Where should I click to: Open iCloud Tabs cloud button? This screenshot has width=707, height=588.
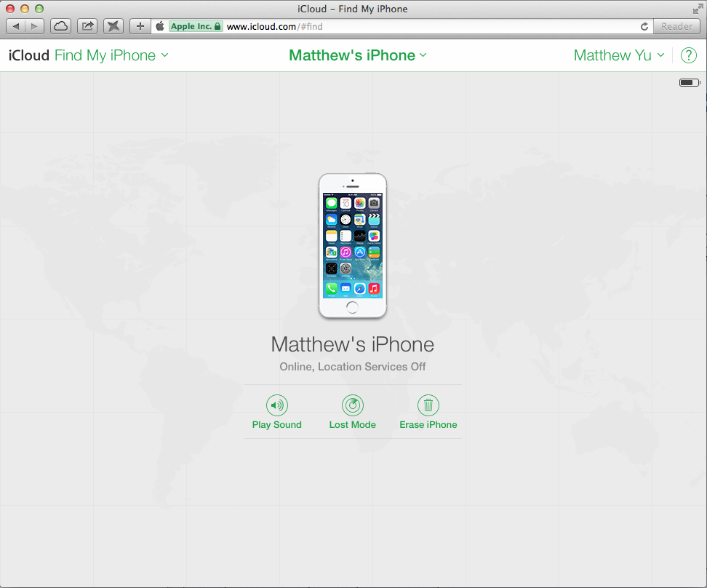60,26
